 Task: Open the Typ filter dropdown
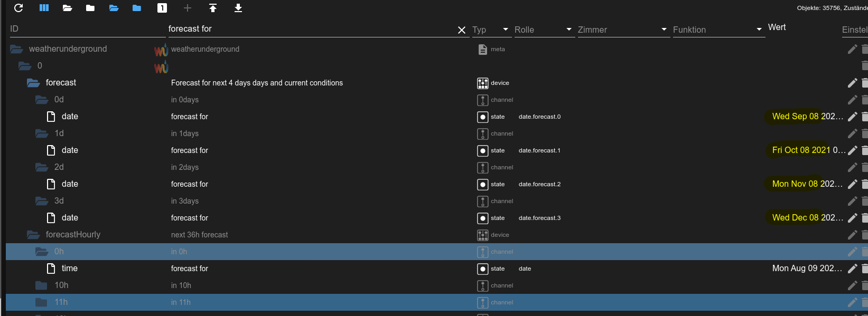click(491, 30)
